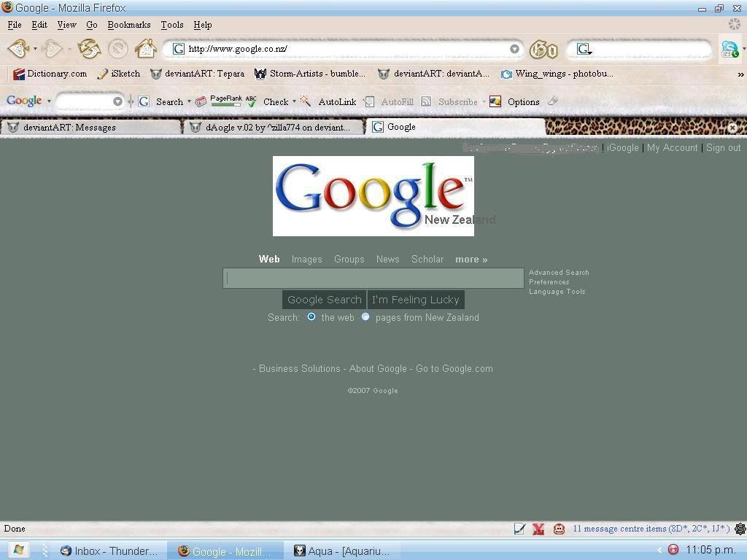
Task: Open the Storm-Artists bookmark
Action: (x=310, y=74)
